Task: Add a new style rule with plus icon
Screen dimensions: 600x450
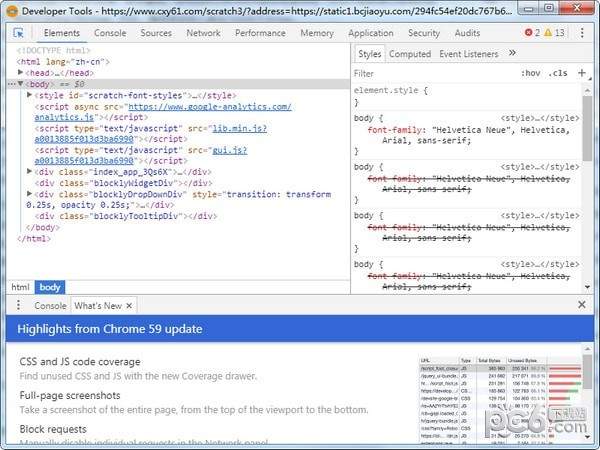Action: tap(583, 73)
